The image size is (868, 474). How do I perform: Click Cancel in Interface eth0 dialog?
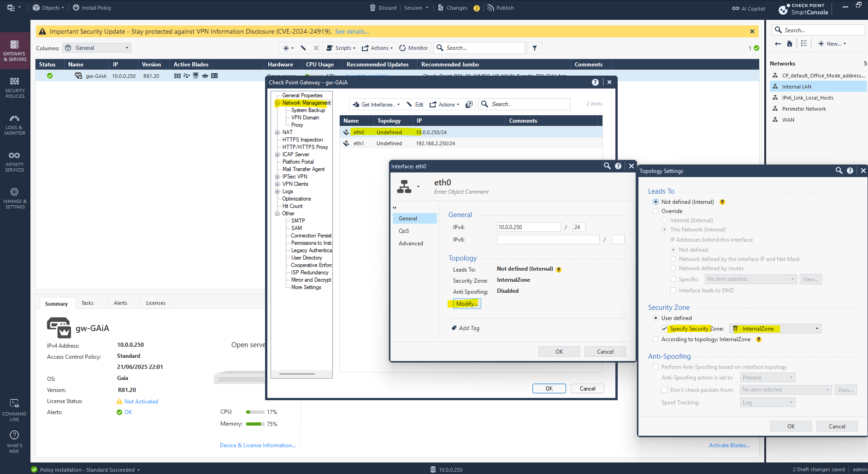click(605, 351)
